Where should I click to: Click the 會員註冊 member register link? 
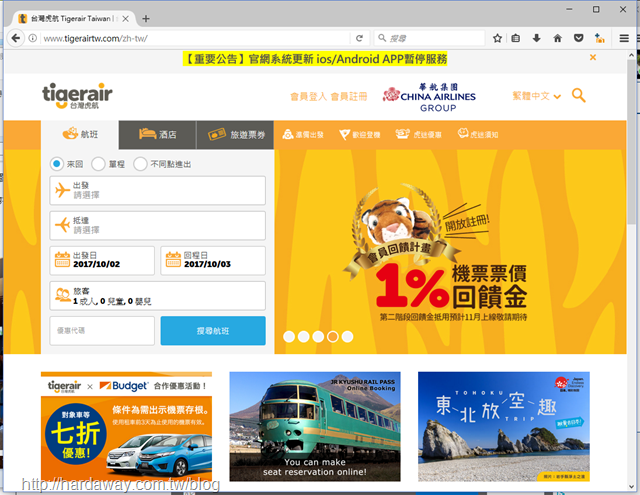point(349,96)
